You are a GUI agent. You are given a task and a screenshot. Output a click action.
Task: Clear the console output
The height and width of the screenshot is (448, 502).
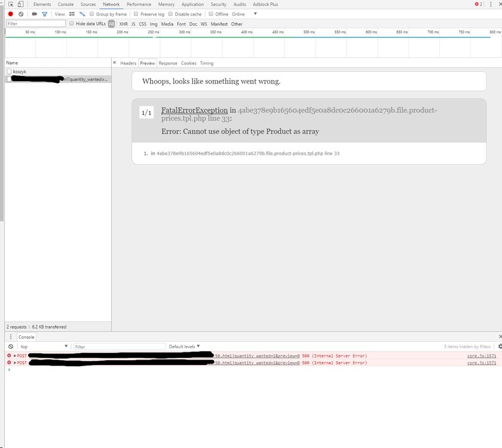point(11,346)
